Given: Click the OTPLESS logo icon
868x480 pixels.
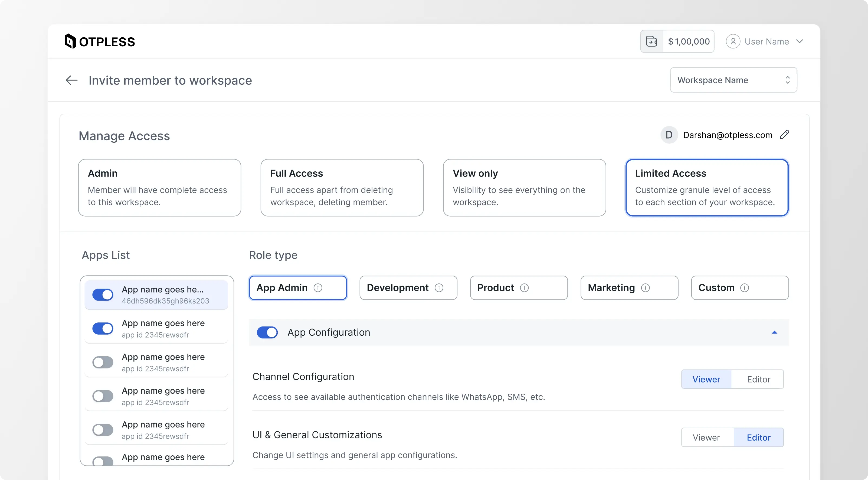Looking at the screenshot, I should 70,41.
